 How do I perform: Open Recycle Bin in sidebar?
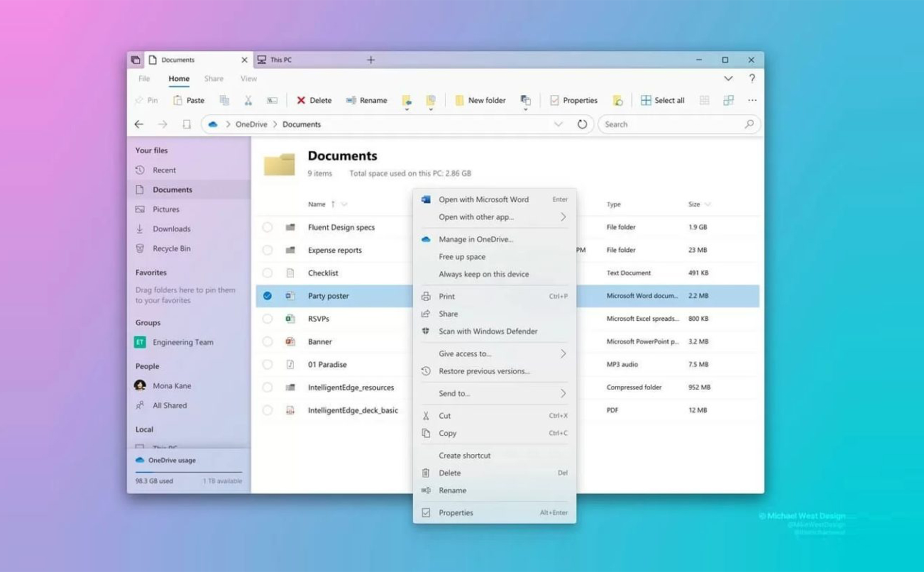click(x=171, y=249)
